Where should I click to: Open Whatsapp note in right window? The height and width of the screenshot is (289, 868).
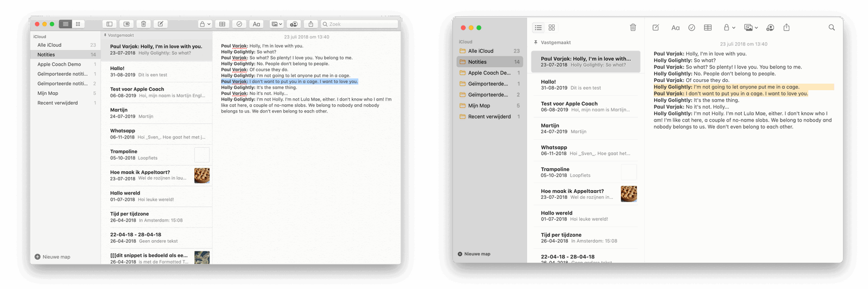(586, 150)
